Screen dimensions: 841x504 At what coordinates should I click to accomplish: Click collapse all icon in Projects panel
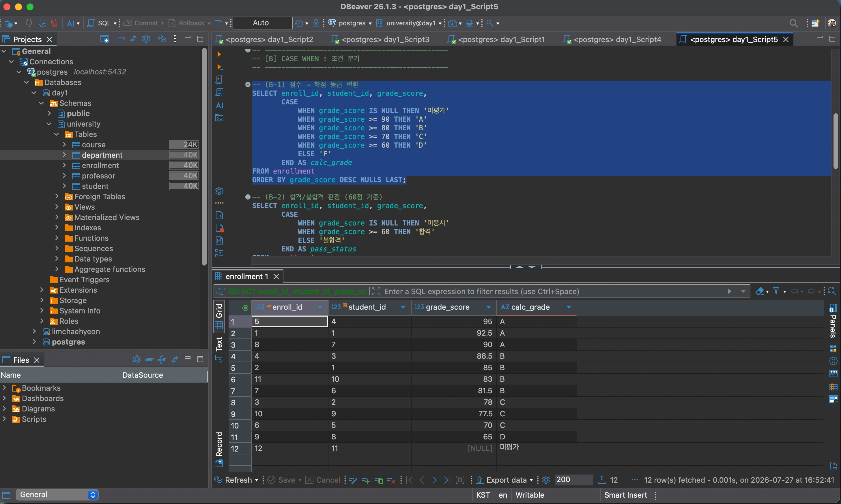click(x=120, y=39)
